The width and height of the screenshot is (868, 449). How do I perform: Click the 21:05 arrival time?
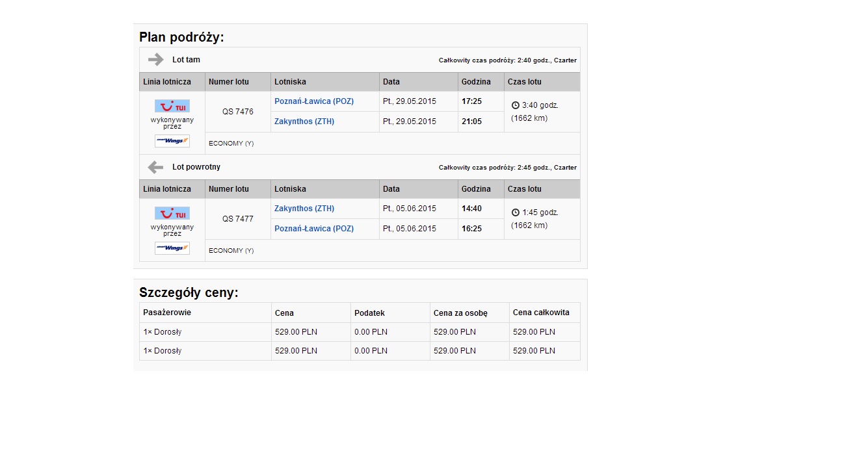[472, 122]
